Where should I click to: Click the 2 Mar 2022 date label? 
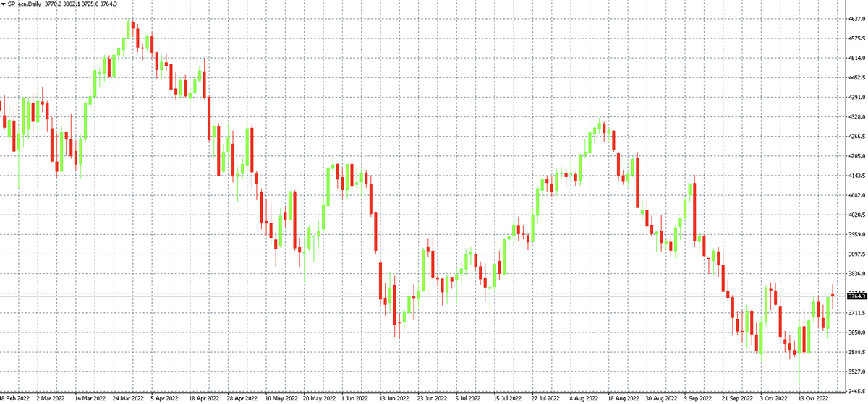[49, 398]
